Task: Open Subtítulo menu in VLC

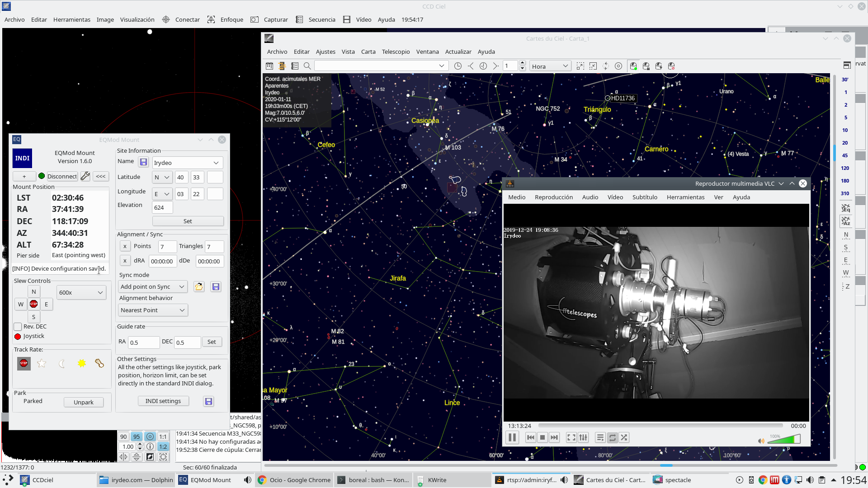Action: (645, 197)
